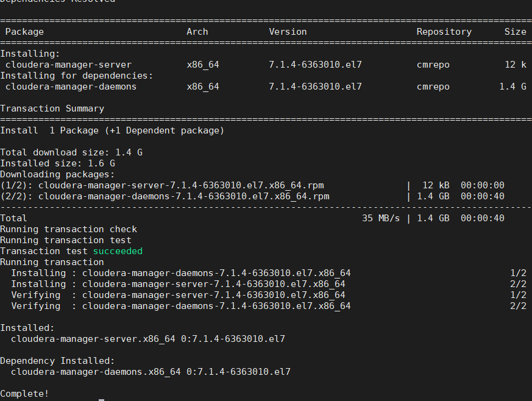Click the 'Dependency Installed:' heading

57,361
